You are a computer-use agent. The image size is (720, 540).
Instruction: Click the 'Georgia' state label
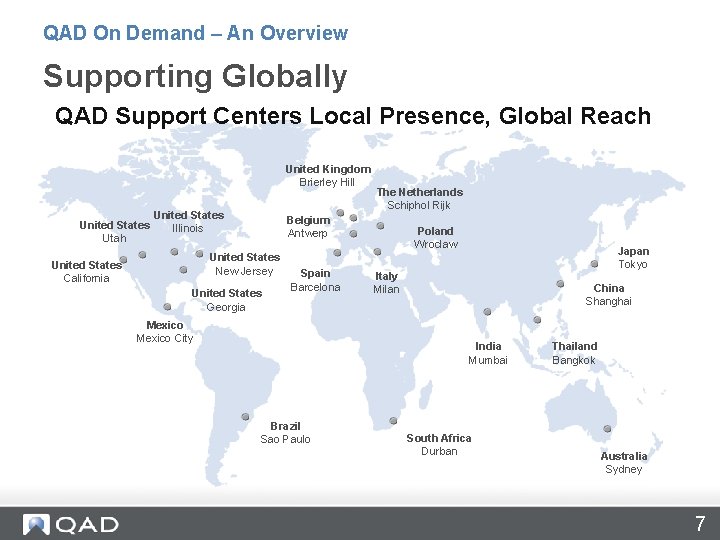click(x=225, y=307)
